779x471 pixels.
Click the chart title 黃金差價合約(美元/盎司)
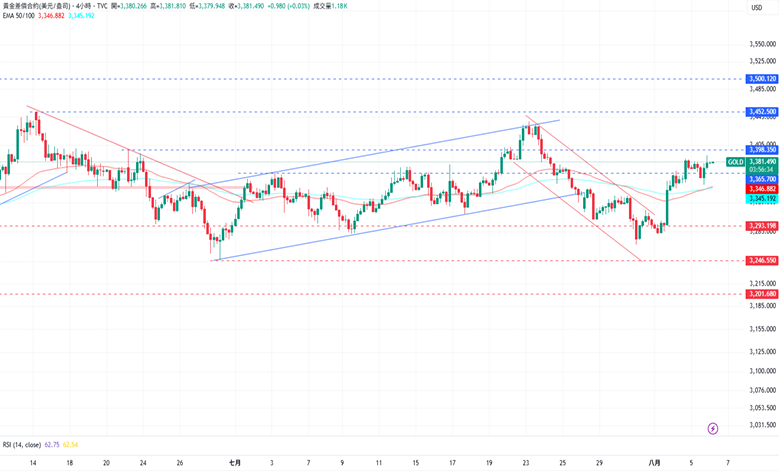coord(37,6)
